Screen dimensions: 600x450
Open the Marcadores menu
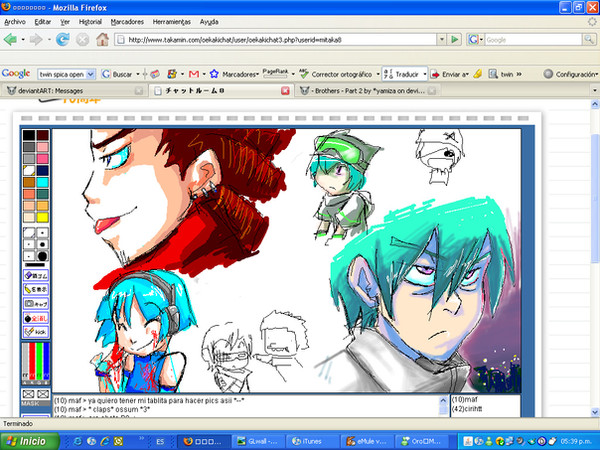point(127,22)
